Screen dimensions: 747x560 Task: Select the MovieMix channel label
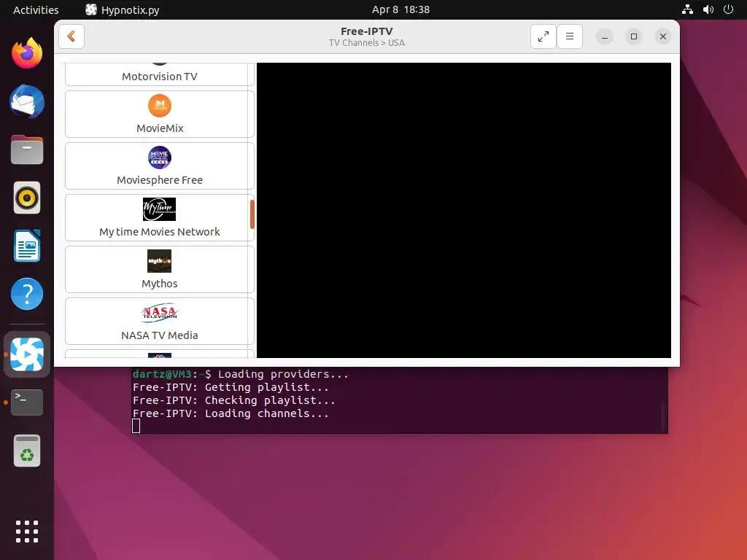coord(160,128)
